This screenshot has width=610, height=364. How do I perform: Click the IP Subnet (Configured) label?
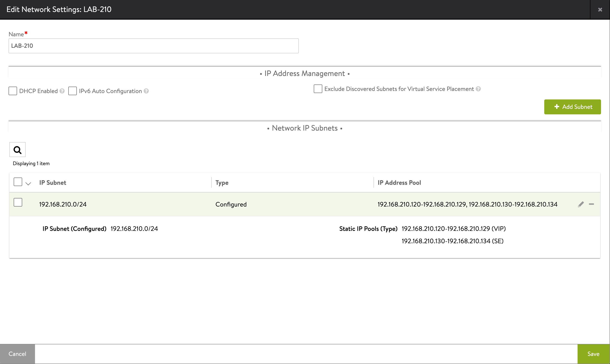(74, 229)
